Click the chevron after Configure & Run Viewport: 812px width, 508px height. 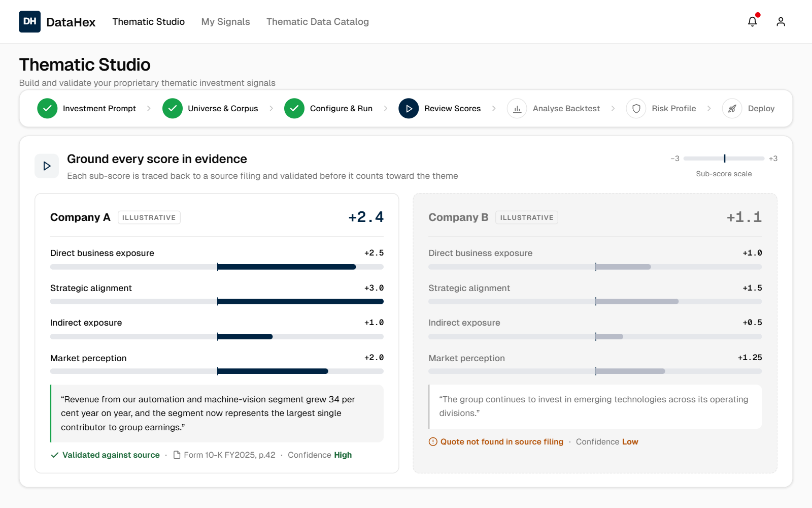[x=386, y=108]
